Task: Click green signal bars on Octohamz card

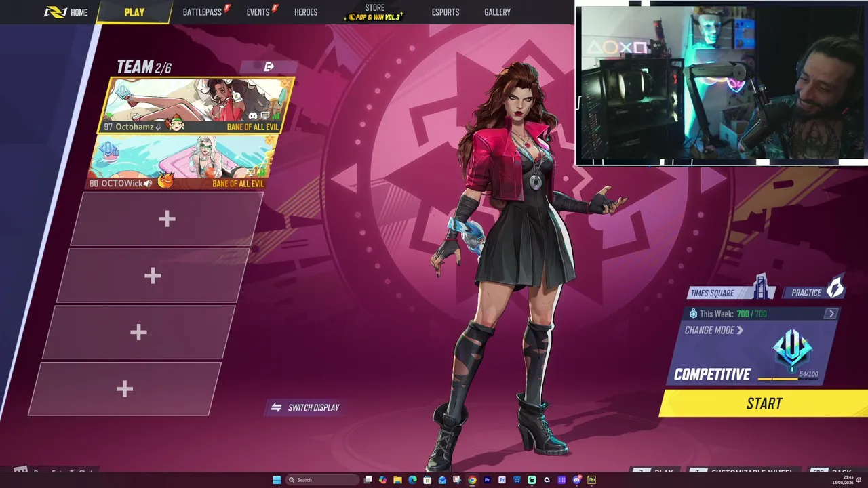Action: click(276, 116)
